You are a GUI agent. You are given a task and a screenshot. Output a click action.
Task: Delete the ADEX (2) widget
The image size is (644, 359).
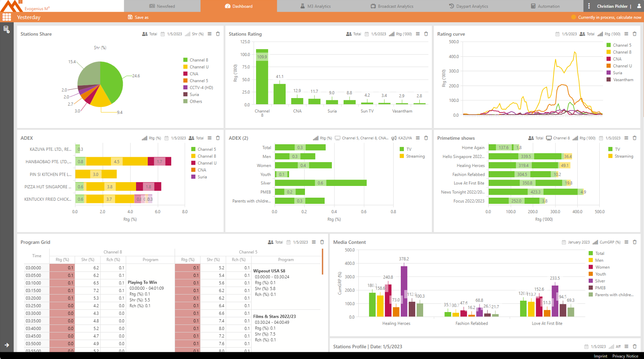pyautogui.click(x=426, y=138)
